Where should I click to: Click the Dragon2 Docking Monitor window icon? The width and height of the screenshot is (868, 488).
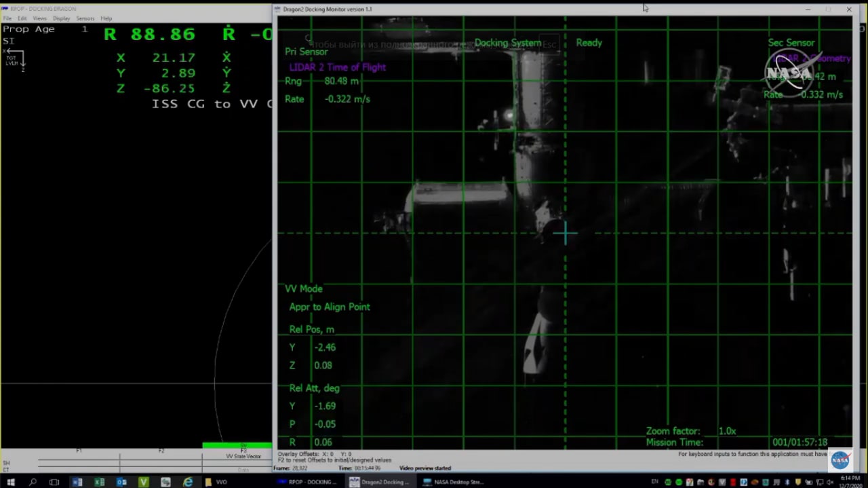pyautogui.click(x=279, y=9)
